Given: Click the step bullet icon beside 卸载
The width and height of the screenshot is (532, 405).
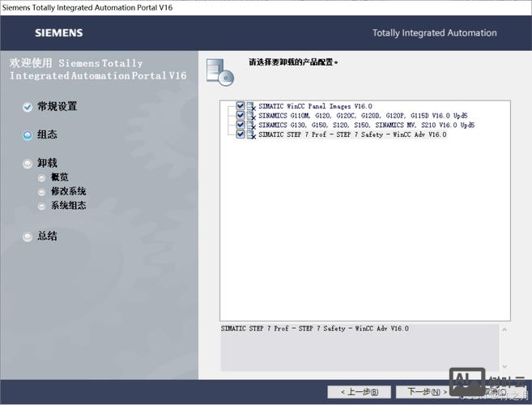Looking at the screenshot, I should (x=28, y=164).
